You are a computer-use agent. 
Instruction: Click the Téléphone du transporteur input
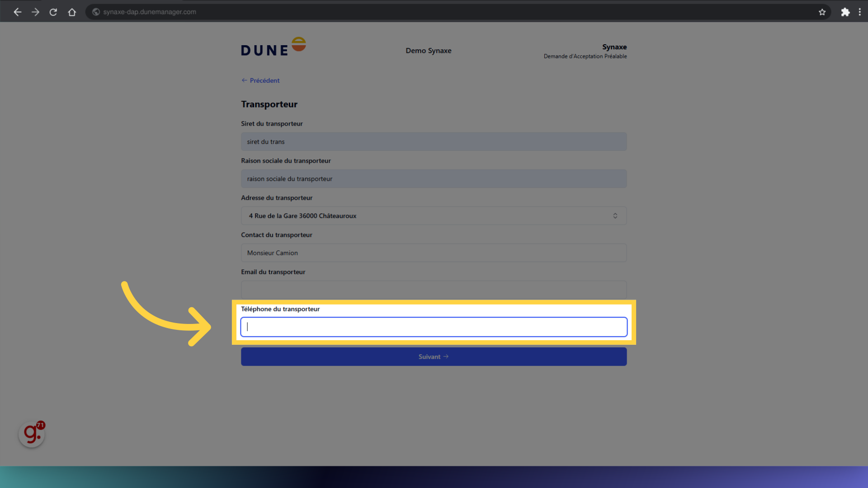(x=434, y=327)
